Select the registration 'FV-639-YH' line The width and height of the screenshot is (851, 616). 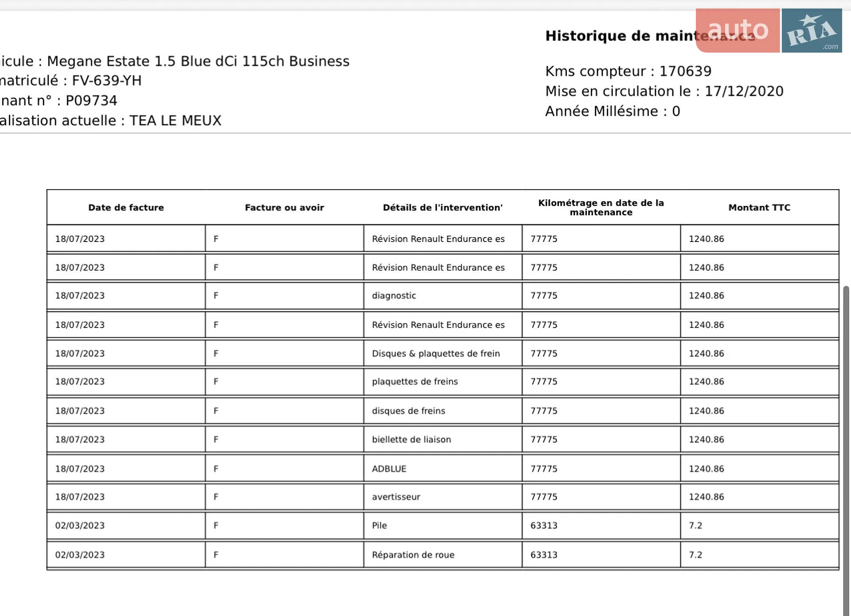pos(71,81)
